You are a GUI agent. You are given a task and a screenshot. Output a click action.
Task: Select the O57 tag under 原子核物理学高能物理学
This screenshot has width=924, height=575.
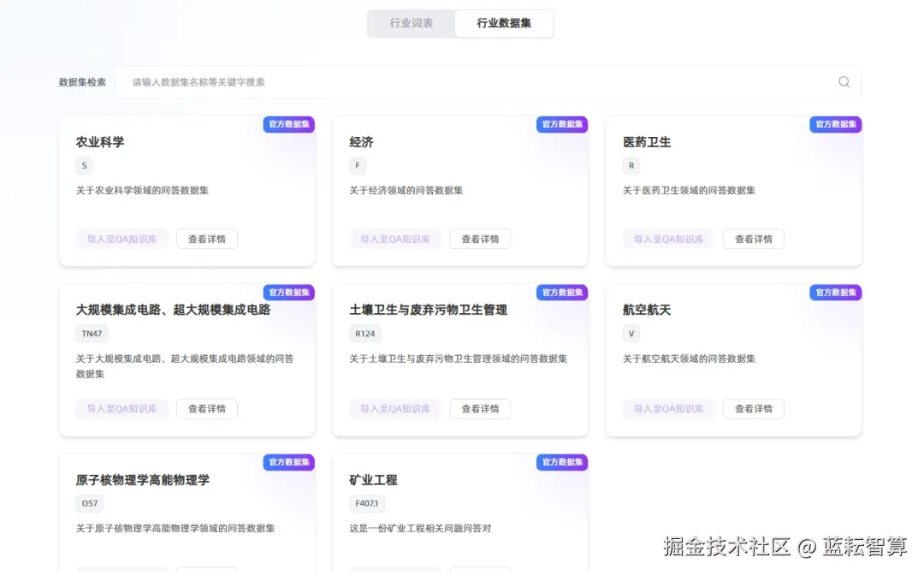pyautogui.click(x=89, y=503)
